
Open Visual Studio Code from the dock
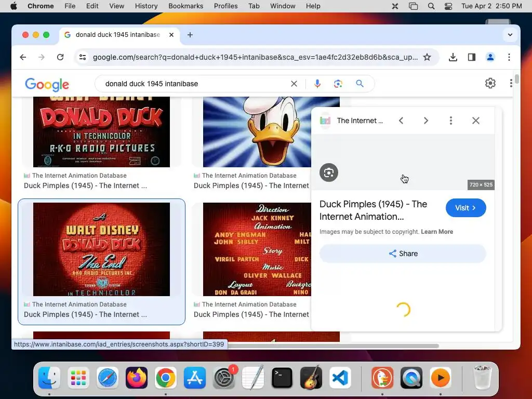tap(340, 378)
